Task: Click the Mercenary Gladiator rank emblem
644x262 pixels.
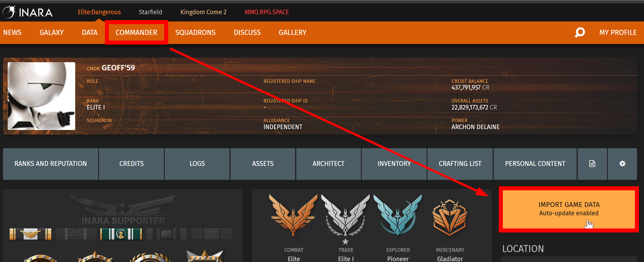Action: tap(449, 217)
